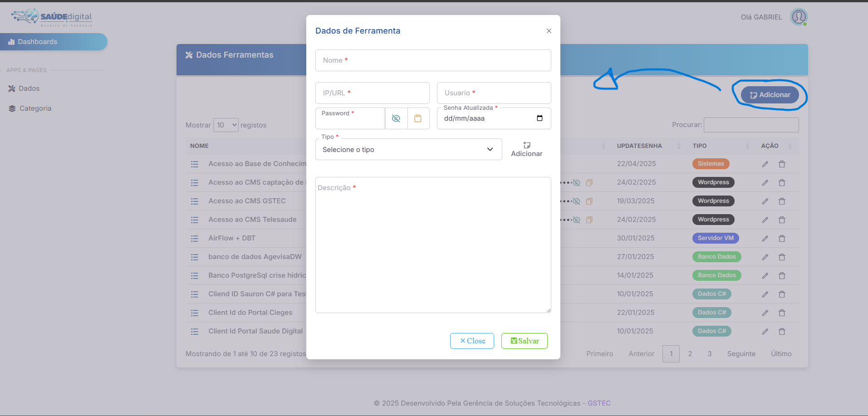Go to pagination page 3
This screenshot has width=868, height=416.
pos(710,354)
